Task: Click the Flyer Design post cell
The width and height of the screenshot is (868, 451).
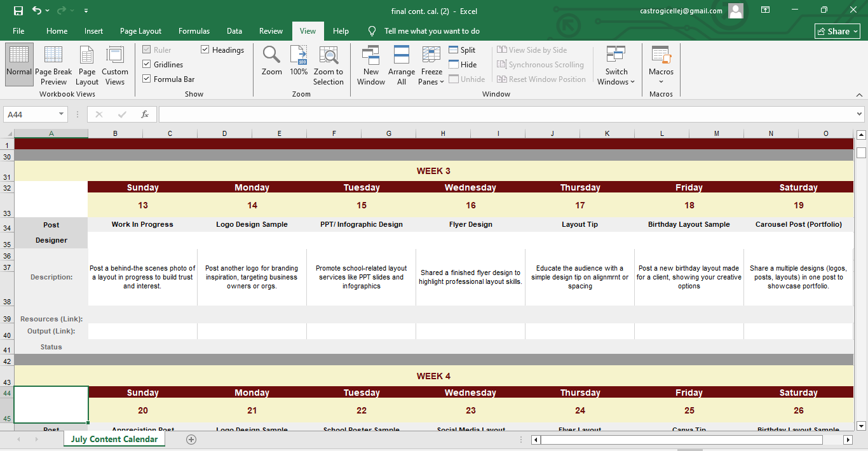Action: 470,224
